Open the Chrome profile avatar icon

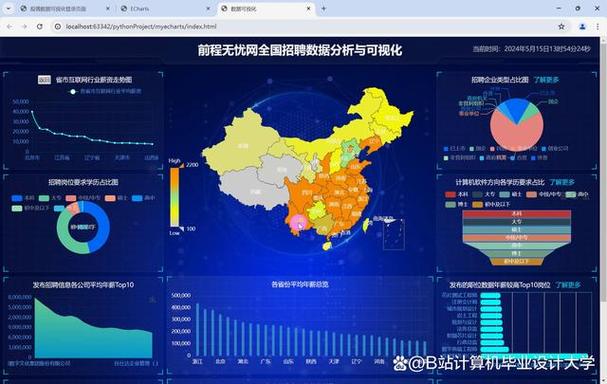(x=582, y=26)
